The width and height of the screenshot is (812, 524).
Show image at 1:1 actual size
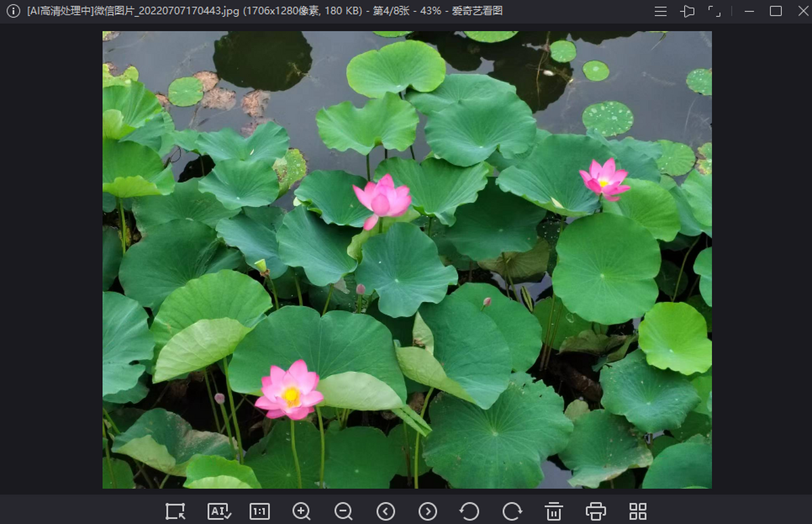[x=259, y=511]
